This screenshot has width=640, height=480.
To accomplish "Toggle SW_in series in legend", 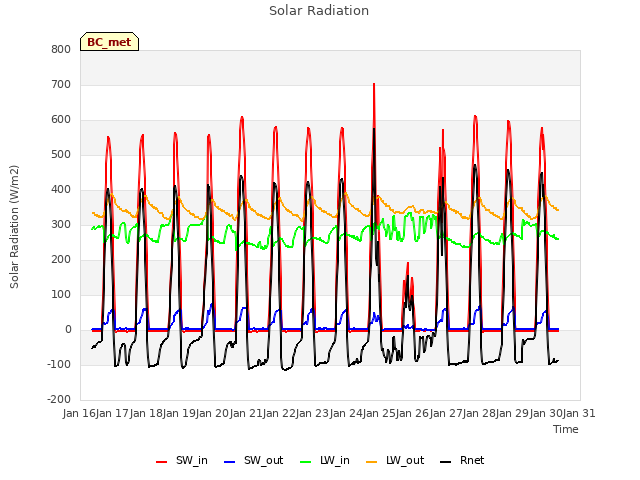I will click(x=182, y=460).
